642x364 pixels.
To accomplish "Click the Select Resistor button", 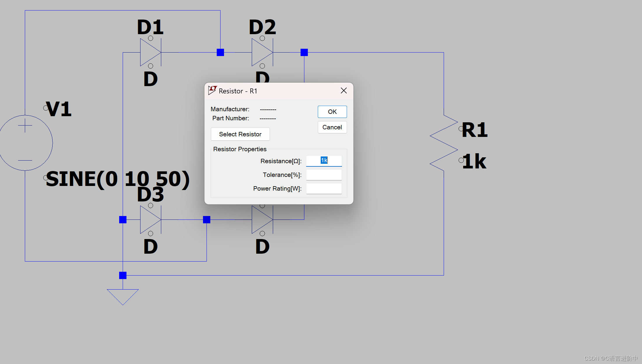I will click(x=240, y=134).
